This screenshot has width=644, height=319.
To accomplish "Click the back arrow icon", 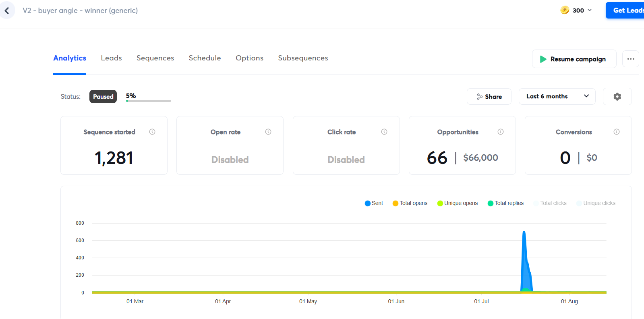I will pyautogui.click(x=7, y=10).
